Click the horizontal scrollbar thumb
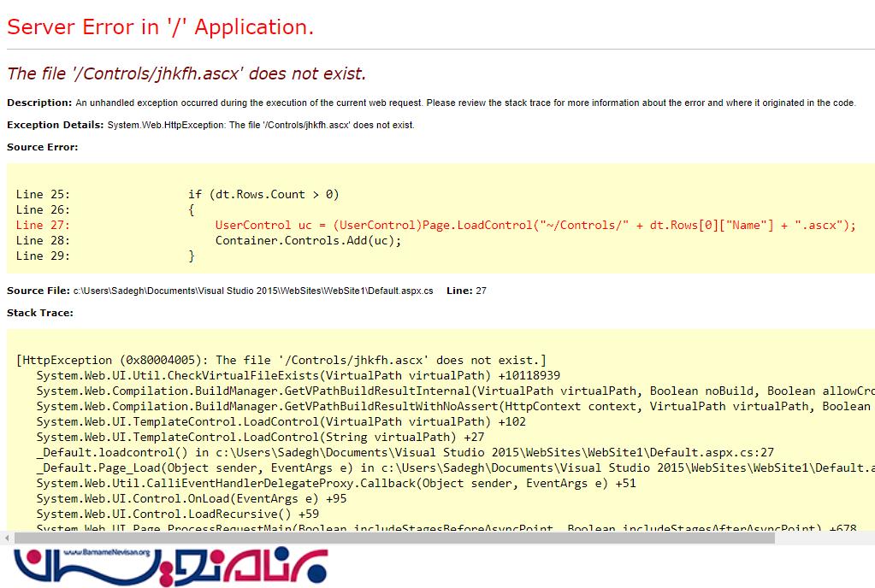The width and height of the screenshot is (875, 588). (x=393, y=538)
